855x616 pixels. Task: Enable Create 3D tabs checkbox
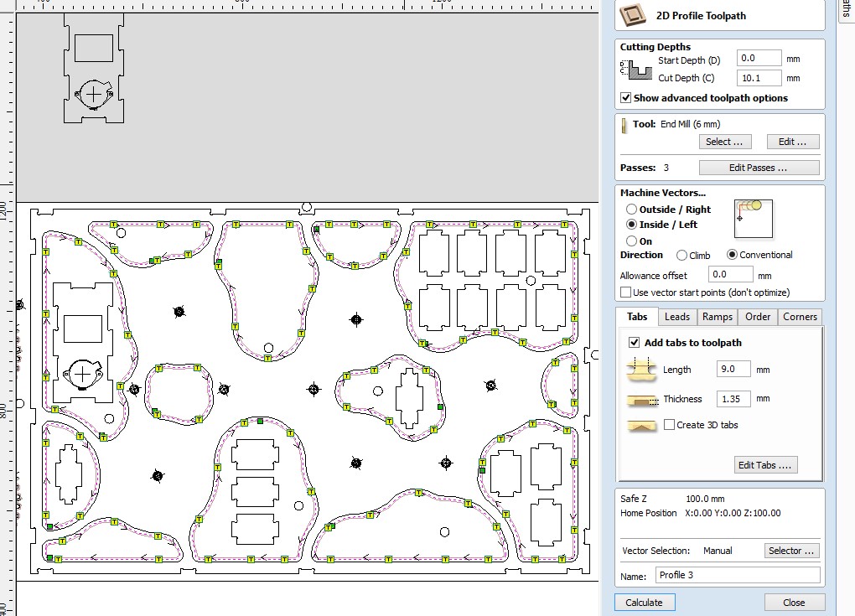pyautogui.click(x=669, y=425)
